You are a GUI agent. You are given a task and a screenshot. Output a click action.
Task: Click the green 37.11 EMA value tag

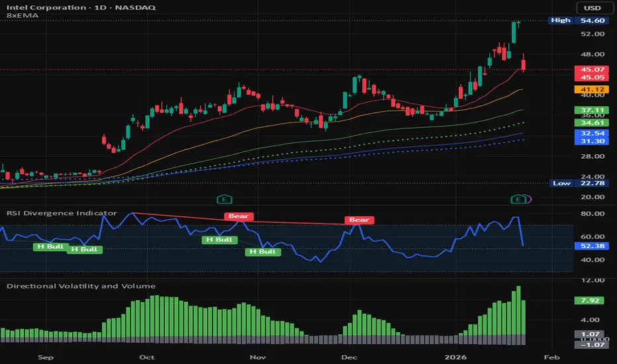click(x=592, y=110)
